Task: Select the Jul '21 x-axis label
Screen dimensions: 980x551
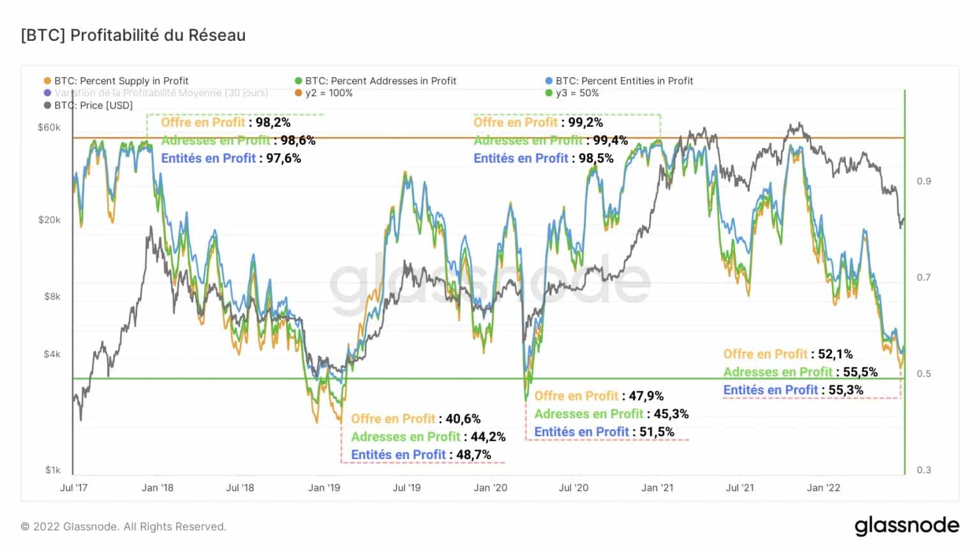Action: 739,488
